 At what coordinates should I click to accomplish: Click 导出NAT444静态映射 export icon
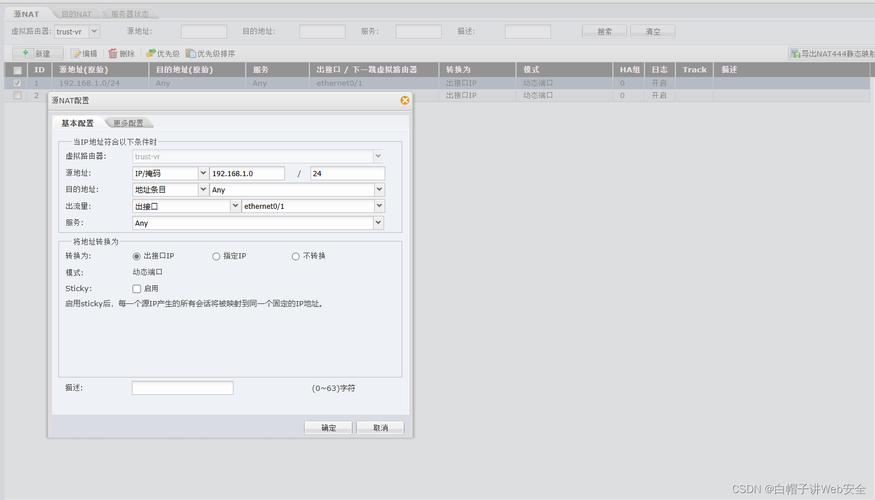coord(794,53)
